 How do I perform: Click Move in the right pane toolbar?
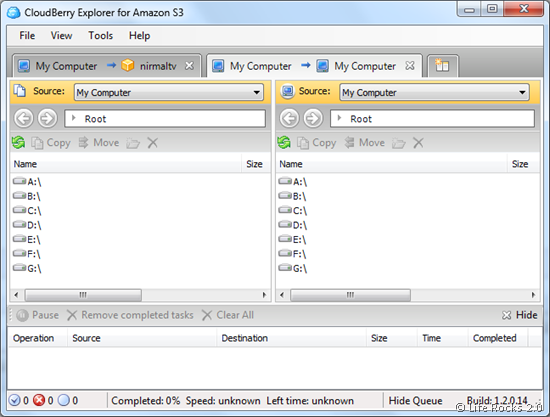pos(364,143)
